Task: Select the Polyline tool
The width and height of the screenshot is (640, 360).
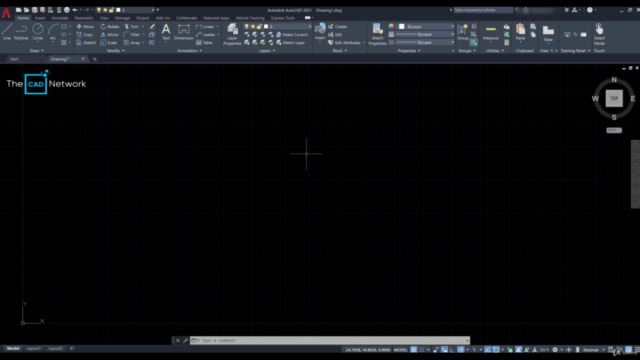Action: (x=21, y=32)
